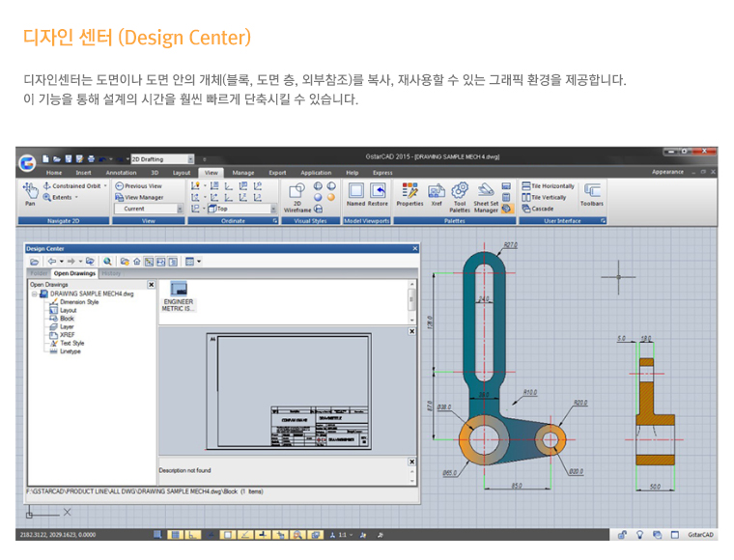734x560 pixels.
Task: Click the Search icon in Design Center
Action: (108, 261)
